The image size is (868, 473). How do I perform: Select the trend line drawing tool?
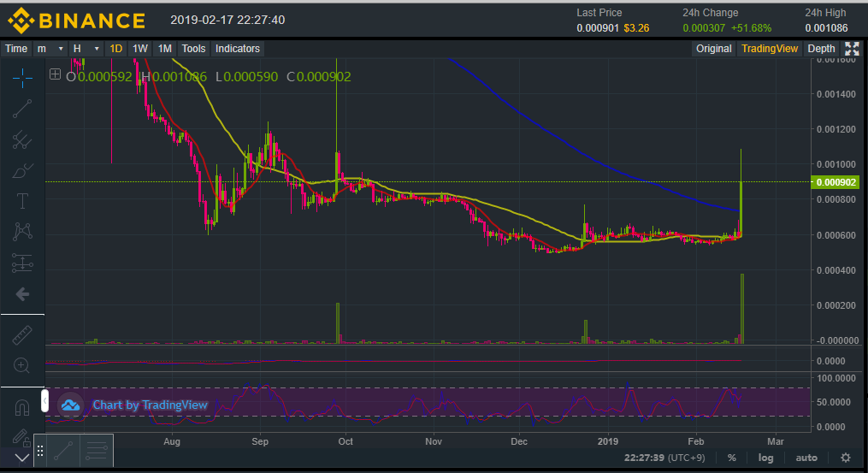point(22,108)
